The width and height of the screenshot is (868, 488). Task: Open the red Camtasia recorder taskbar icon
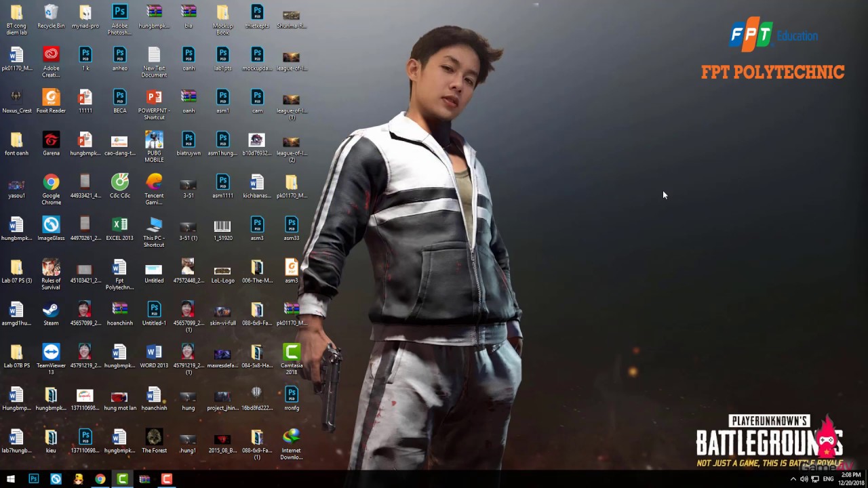(167, 479)
